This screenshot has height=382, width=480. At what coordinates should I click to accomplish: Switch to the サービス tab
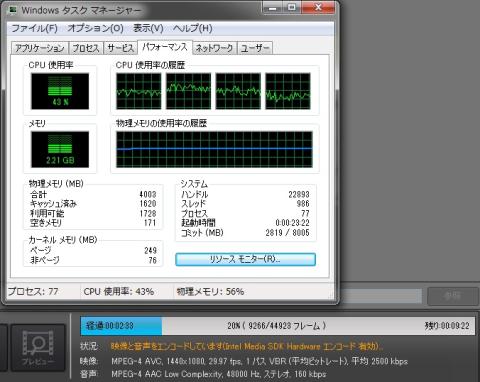pyautogui.click(x=121, y=48)
